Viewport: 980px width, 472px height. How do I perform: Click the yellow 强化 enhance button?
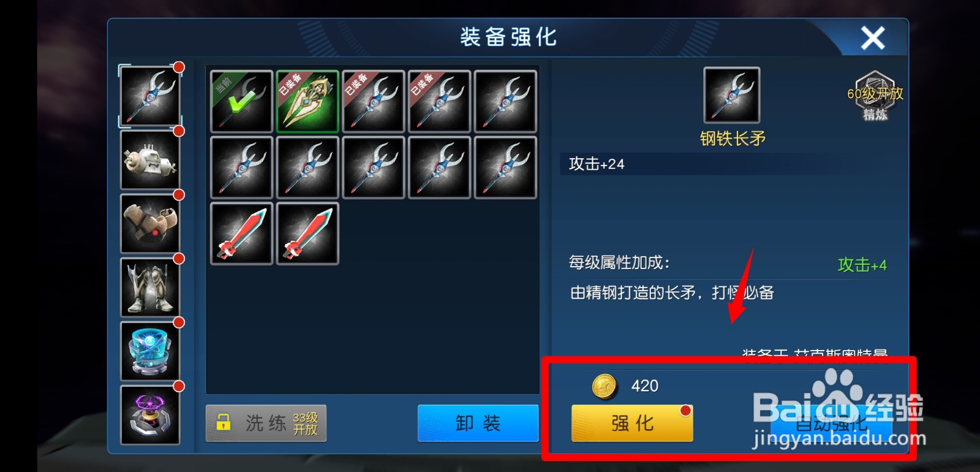point(632,423)
